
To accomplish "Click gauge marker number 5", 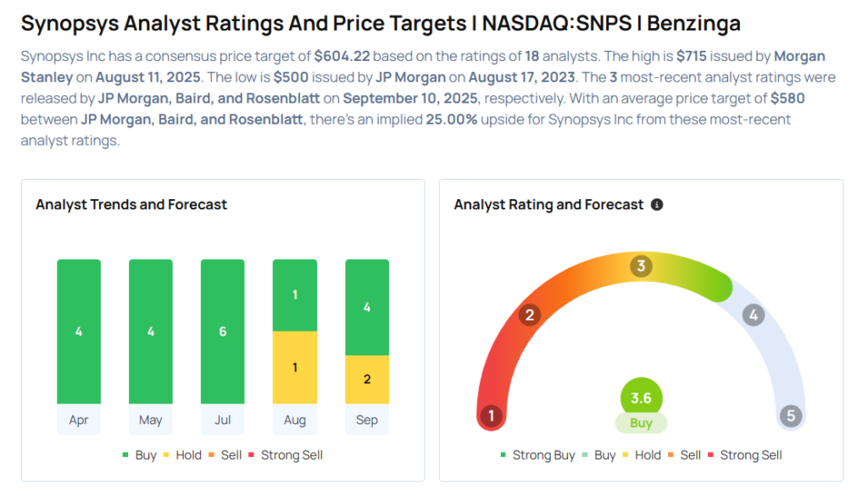I will [791, 416].
